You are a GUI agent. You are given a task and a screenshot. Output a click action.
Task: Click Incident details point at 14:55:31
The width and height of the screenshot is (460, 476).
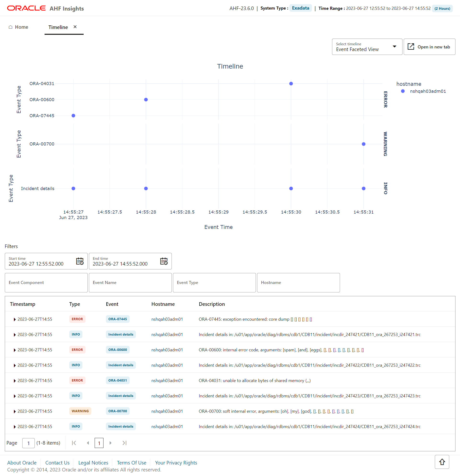(364, 188)
